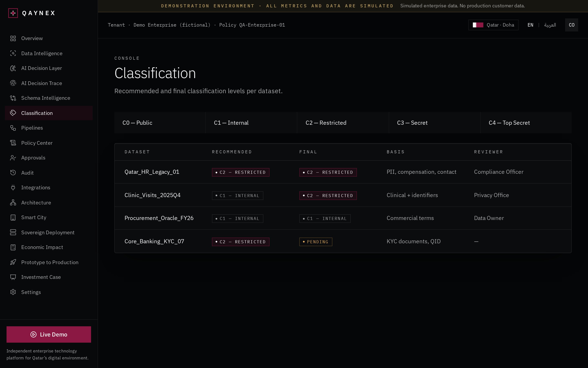Click the Tenant breadcrumb label
The height and width of the screenshot is (368, 588).
116,25
